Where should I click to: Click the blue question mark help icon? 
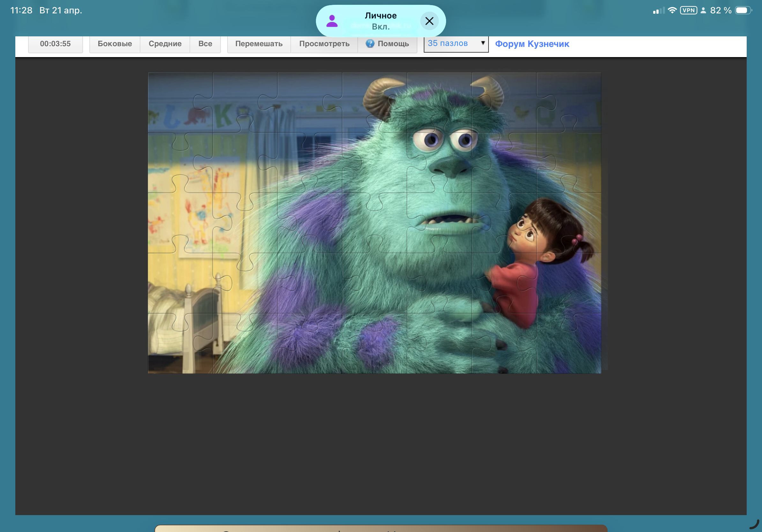[x=370, y=43]
